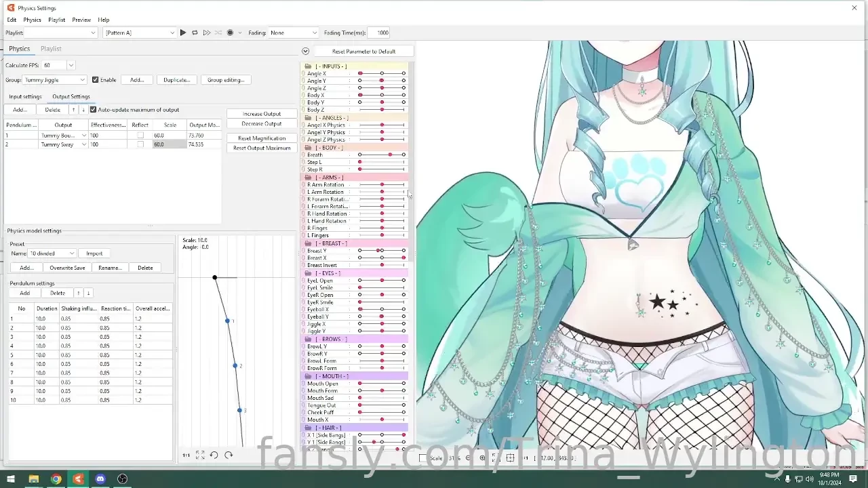Switch to the Playlist tab

pyautogui.click(x=51, y=48)
